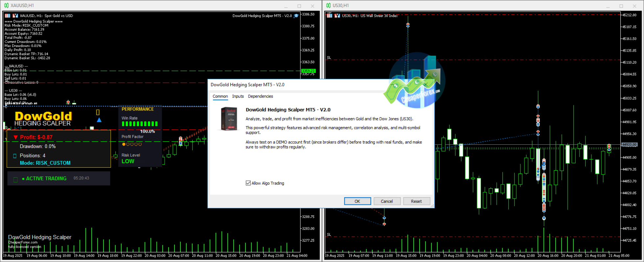Click the Depth of Market icon in US30 chart

tap(337, 15)
